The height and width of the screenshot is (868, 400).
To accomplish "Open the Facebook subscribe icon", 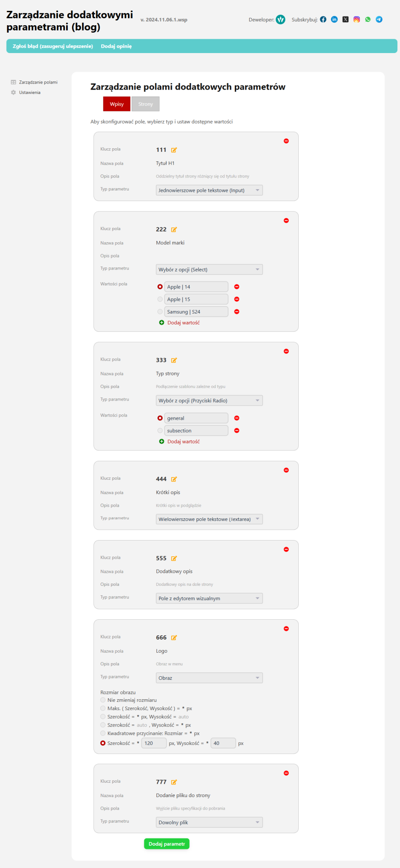I will pos(323,20).
